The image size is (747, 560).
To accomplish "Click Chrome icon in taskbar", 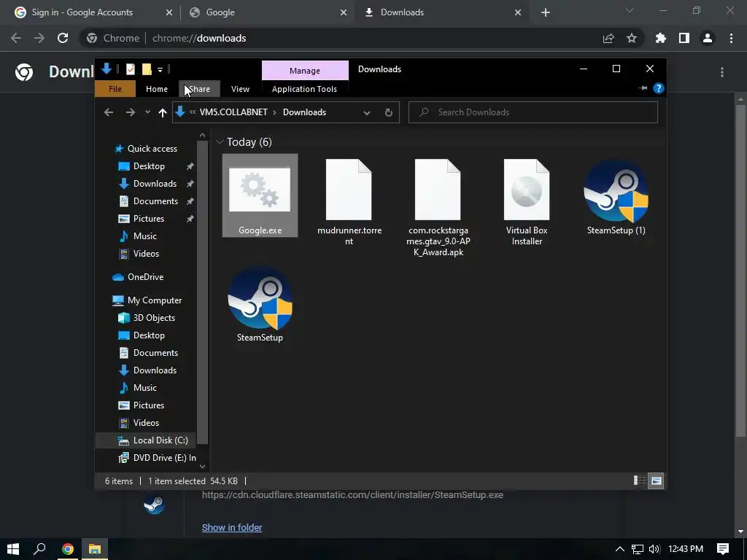I will pos(68,549).
